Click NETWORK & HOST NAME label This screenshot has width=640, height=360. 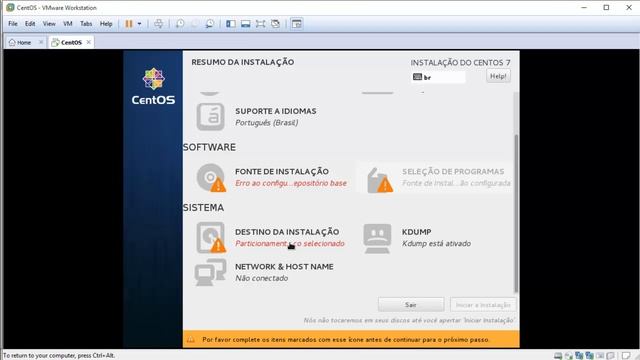point(284,267)
